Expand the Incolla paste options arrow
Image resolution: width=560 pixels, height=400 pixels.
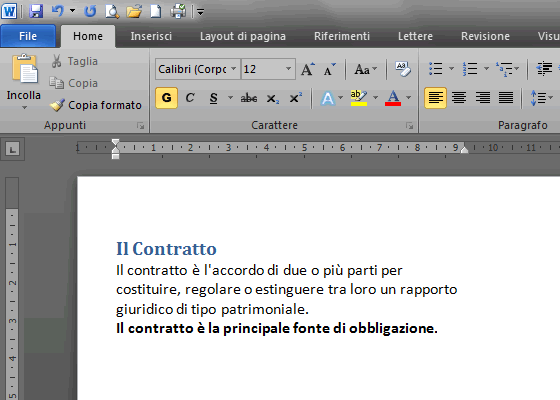24,108
